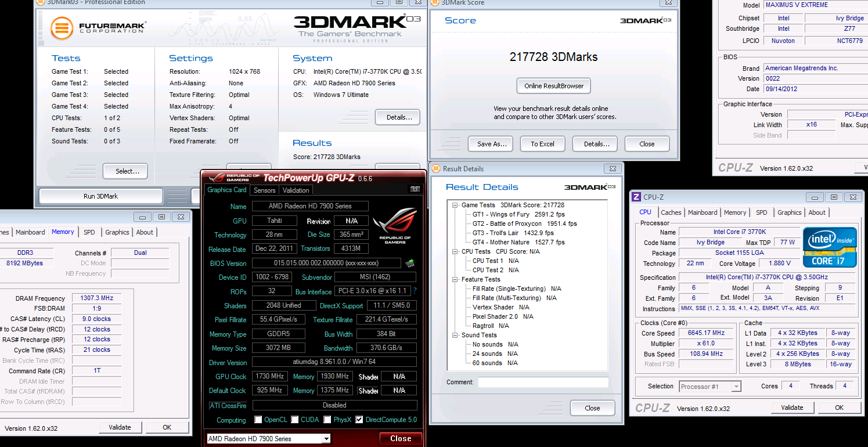The width and height of the screenshot is (868, 447).
Task: Click Close in the 3DMark Score window
Action: coord(647,144)
